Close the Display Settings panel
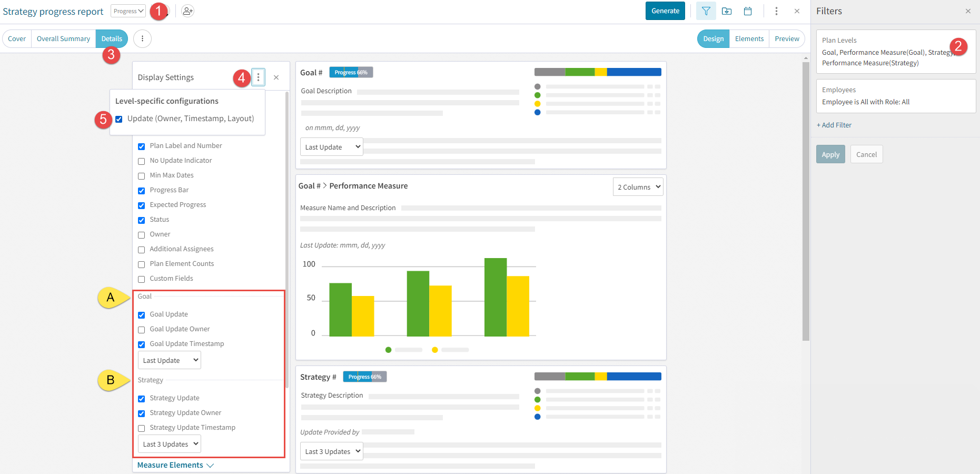 pyautogui.click(x=276, y=77)
